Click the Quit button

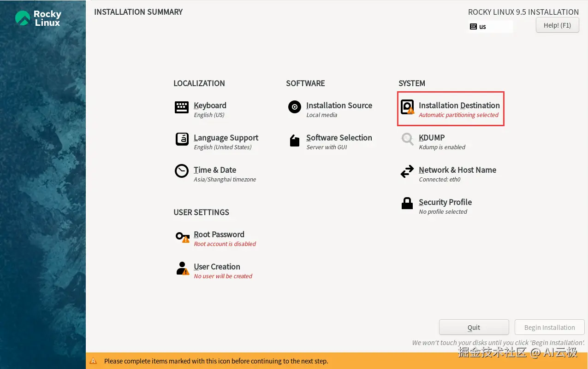474,328
